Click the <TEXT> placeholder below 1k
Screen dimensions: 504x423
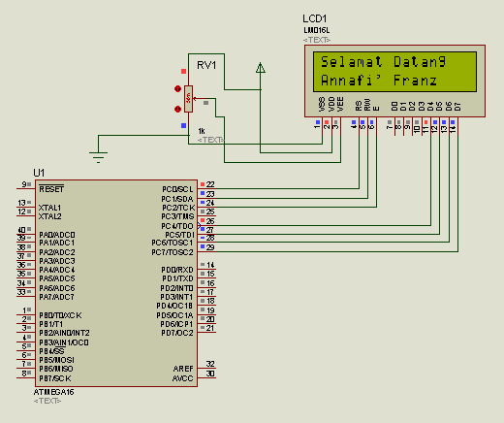click(210, 140)
